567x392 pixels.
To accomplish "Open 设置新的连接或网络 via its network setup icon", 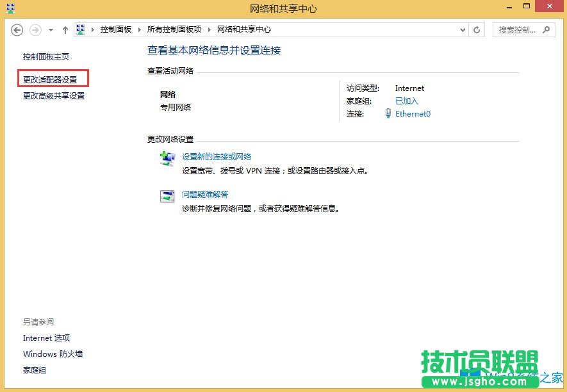I will pos(167,160).
